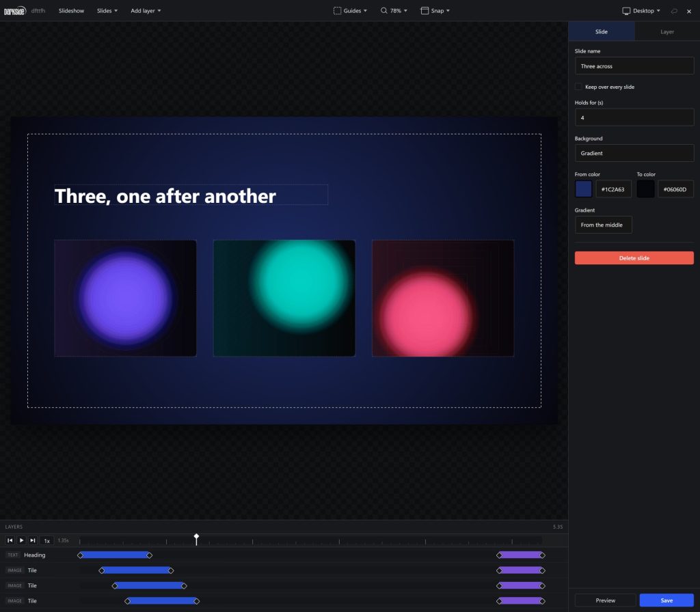This screenshot has width=700, height=612.
Task: Click the Darkside logo icon
Action: click(15, 11)
